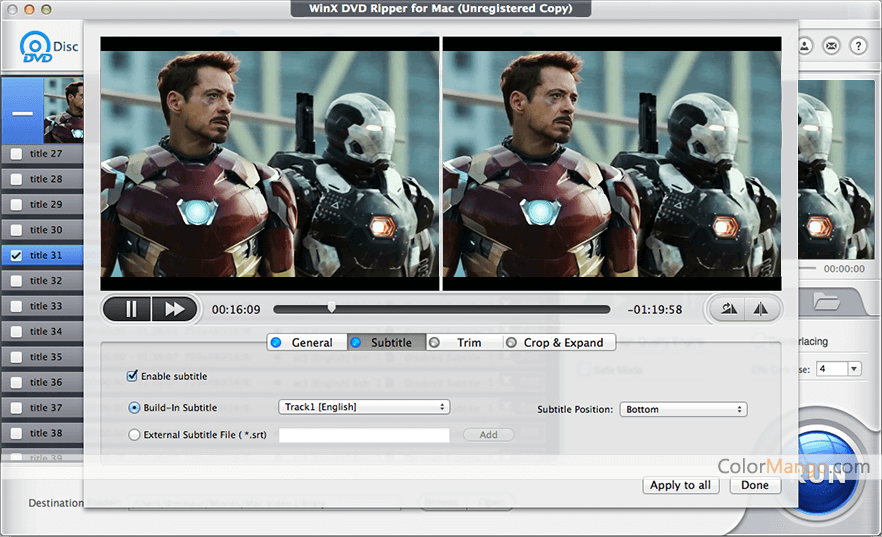This screenshot has width=882, height=537.
Task: Check the title 28 checkbox
Action: click(x=16, y=179)
